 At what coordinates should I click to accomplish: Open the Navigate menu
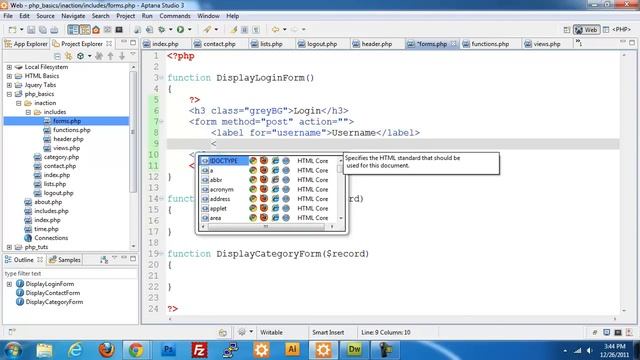click(x=73, y=16)
